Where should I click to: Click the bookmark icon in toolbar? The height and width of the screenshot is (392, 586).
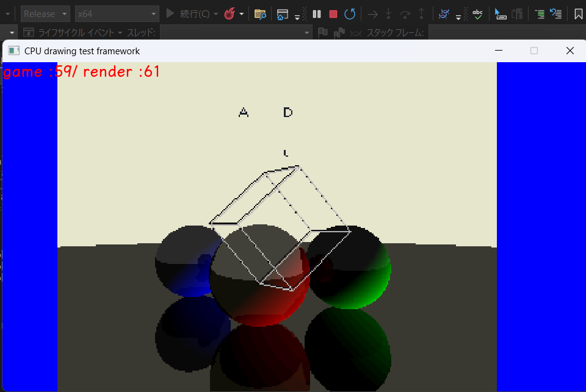(x=578, y=14)
